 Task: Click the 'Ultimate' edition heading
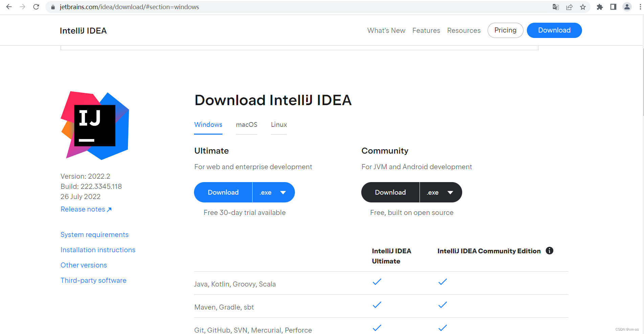click(x=212, y=151)
